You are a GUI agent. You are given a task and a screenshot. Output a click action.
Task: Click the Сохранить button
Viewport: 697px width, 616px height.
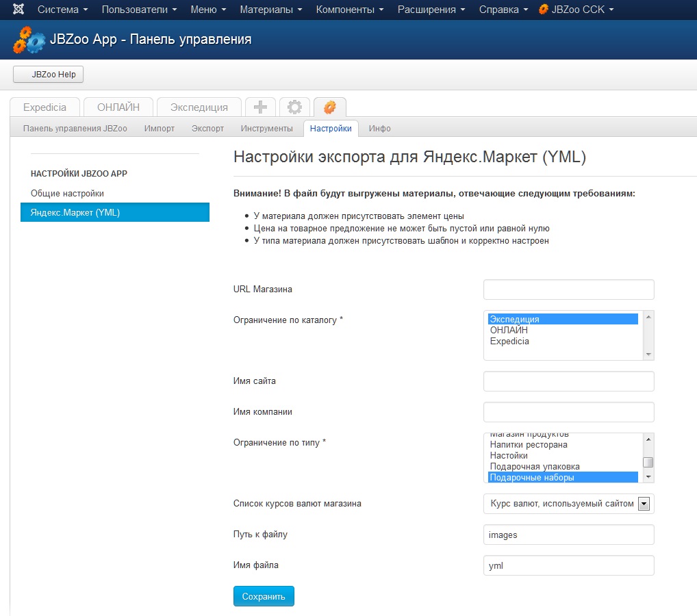point(264,596)
